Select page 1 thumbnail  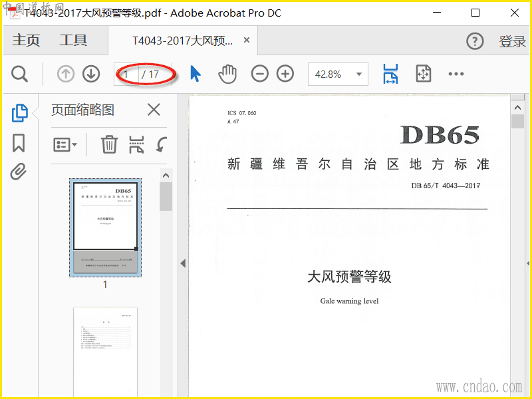coord(106,227)
